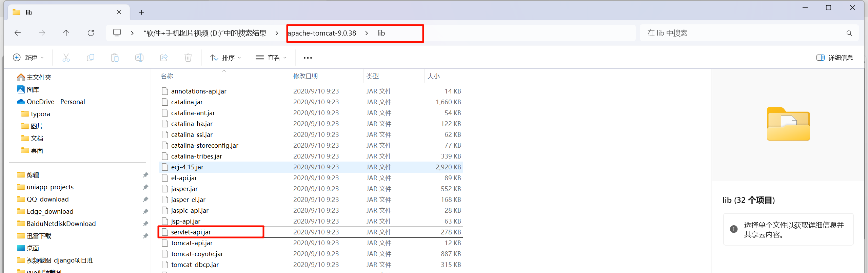Open the 新建 dropdown menu
Screen dimensions: 868x273
point(28,58)
